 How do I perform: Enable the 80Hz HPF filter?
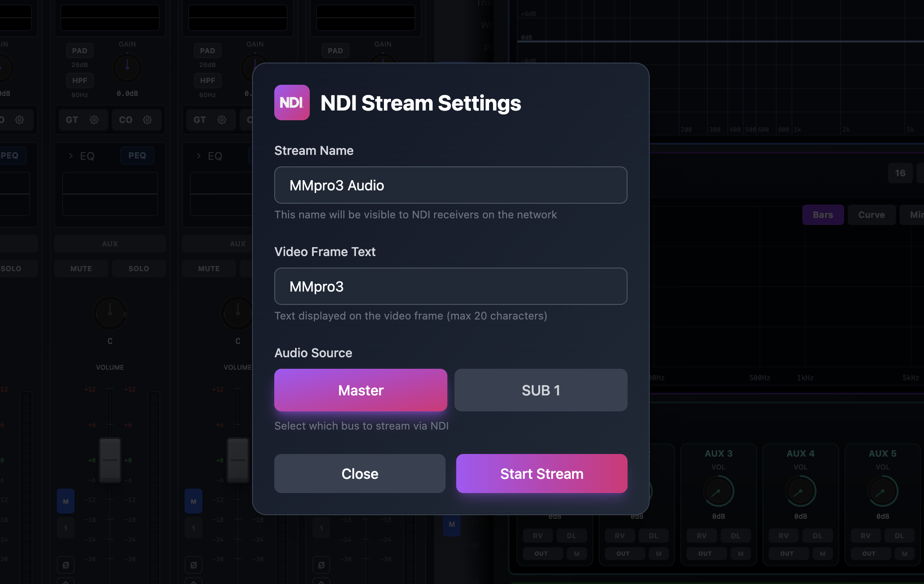point(80,80)
